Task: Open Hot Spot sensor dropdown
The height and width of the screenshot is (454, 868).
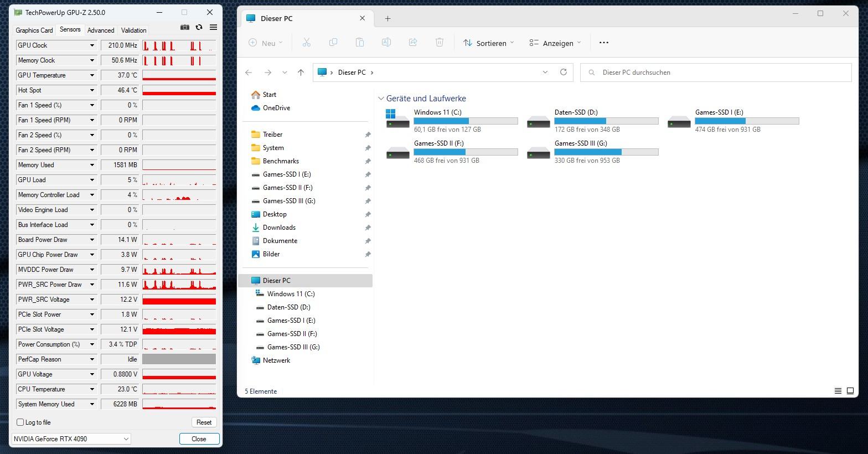Action: pyautogui.click(x=92, y=90)
